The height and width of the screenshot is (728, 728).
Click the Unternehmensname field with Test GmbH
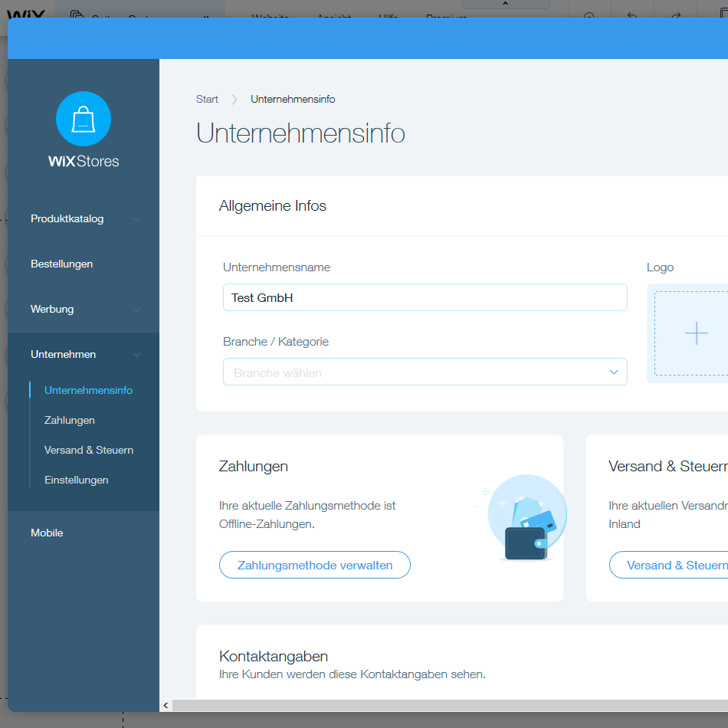pos(425,297)
